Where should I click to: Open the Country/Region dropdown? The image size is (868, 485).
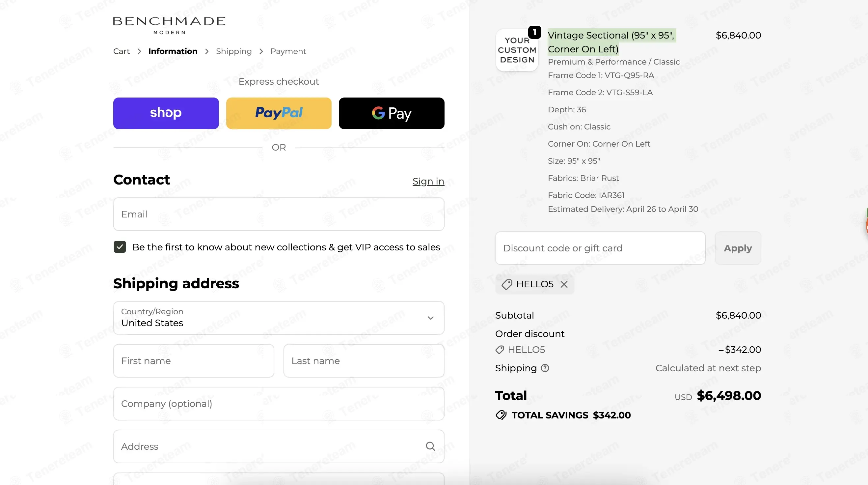(x=279, y=318)
